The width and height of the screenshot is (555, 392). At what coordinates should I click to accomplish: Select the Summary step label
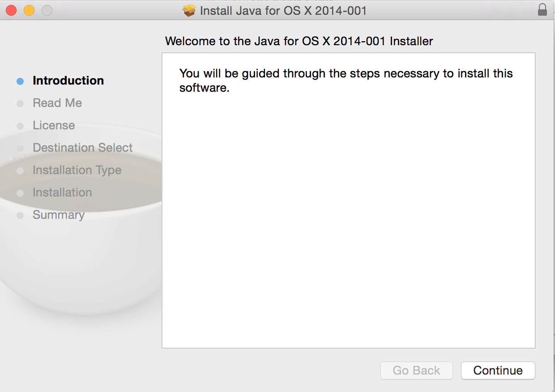(x=59, y=215)
